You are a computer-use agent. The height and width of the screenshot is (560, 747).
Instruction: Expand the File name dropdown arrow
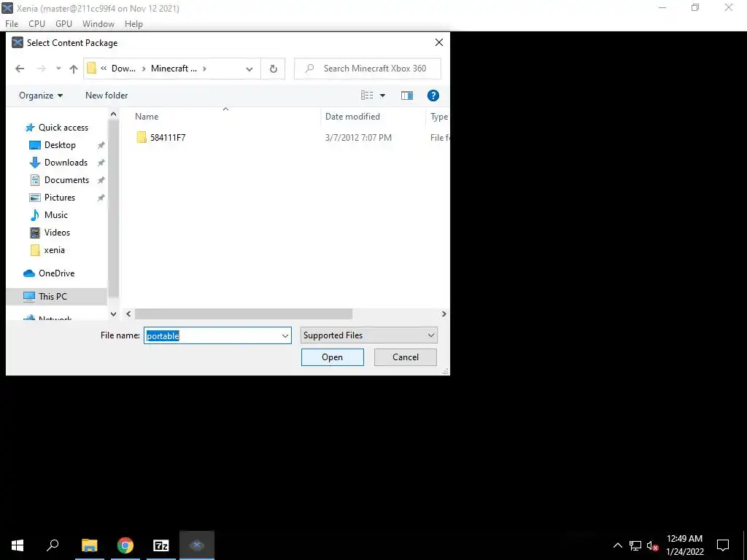click(x=285, y=335)
